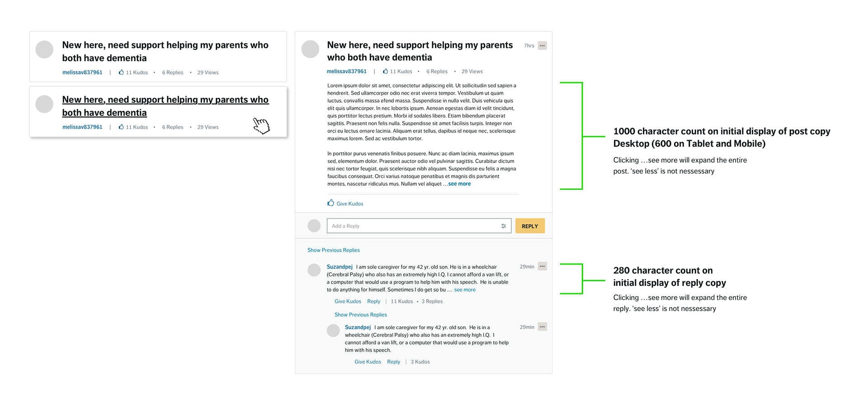Click the yellow REPLY button

[530, 226]
